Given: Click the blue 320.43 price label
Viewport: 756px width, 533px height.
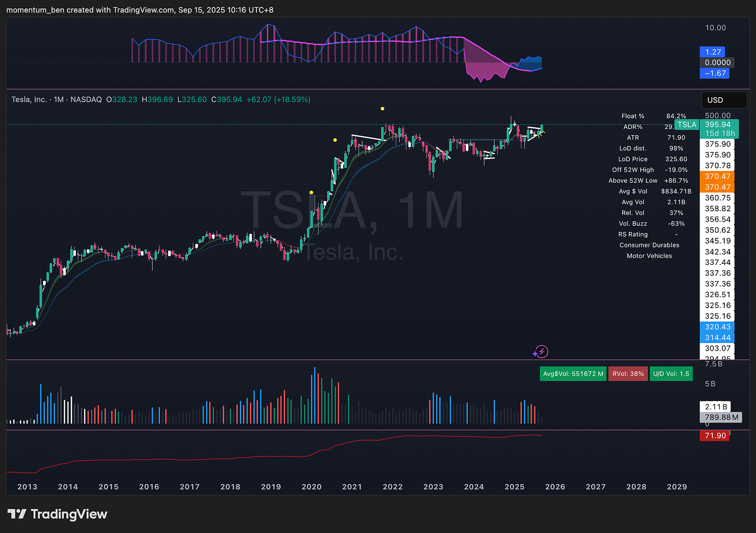Looking at the screenshot, I should [718, 327].
